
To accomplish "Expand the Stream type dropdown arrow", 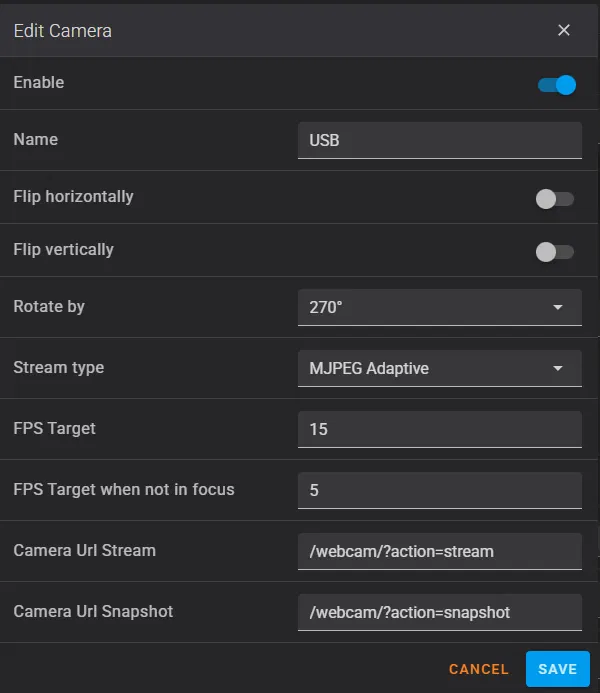I will pyautogui.click(x=558, y=369).
